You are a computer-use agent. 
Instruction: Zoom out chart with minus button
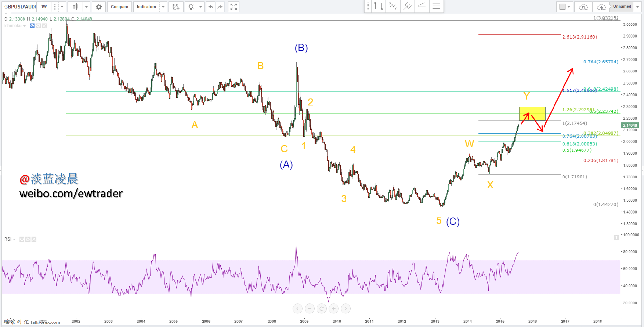coord(309,309)
